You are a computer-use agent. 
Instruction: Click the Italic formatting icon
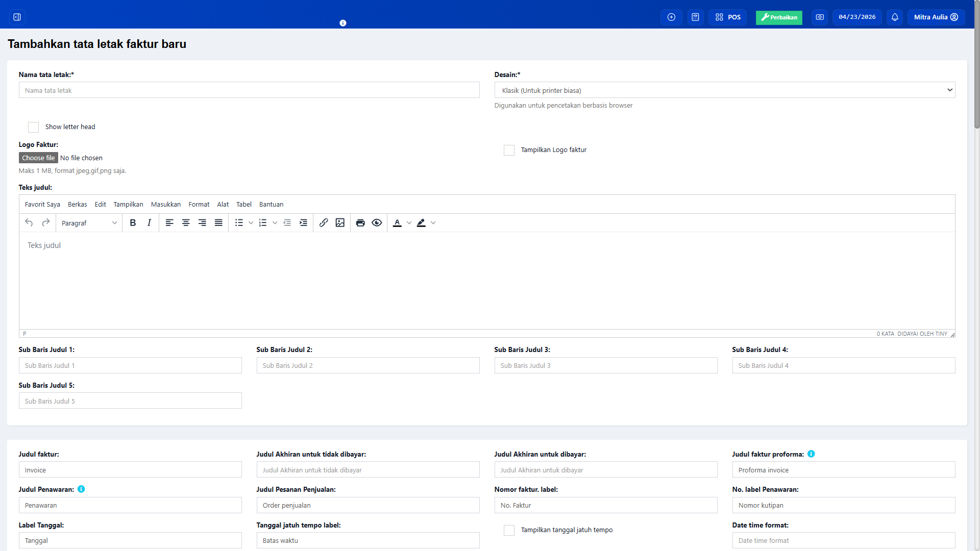149,223
